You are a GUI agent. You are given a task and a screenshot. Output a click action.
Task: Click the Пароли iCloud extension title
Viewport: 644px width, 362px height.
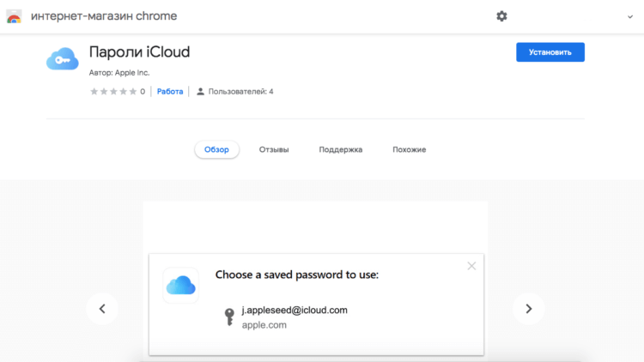pyautogui.click(x=140, y=52)
